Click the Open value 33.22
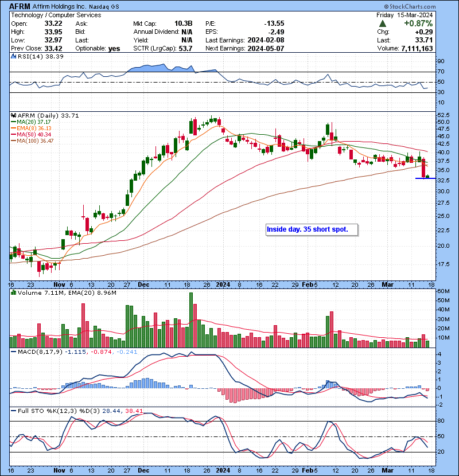Viewport: 459px width, 476px height. (x=53, y=24)
